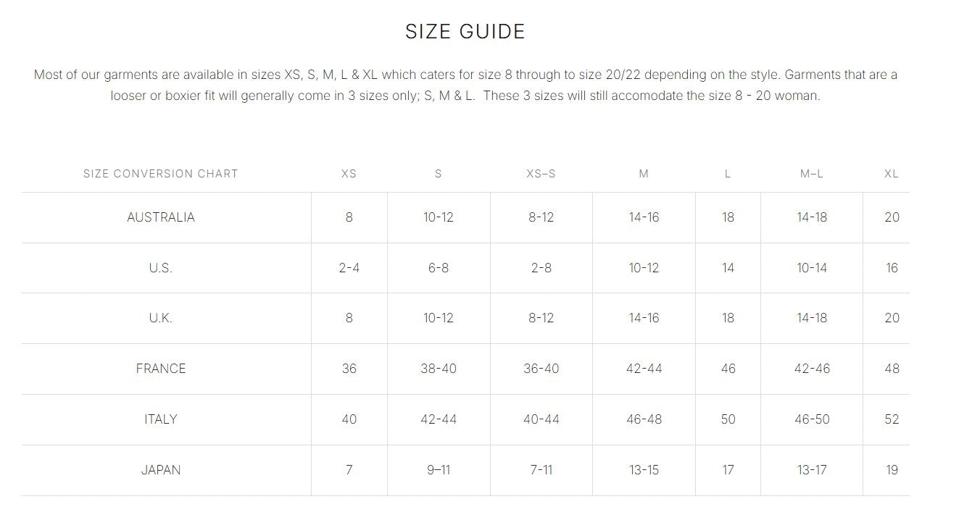The width and height of the screenshot is (980, 520).
Task: Select the XS–S column header
Action: coord(541,174)
